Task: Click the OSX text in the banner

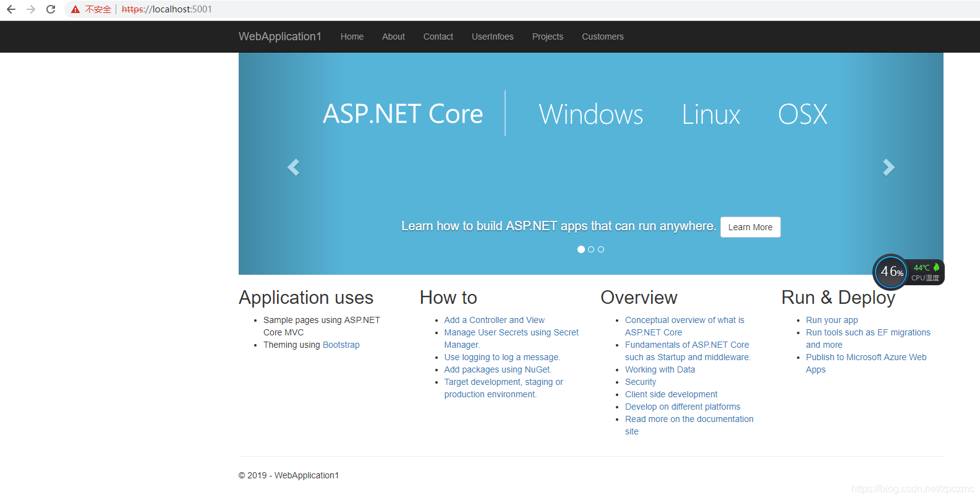Action: coord(803,114)
